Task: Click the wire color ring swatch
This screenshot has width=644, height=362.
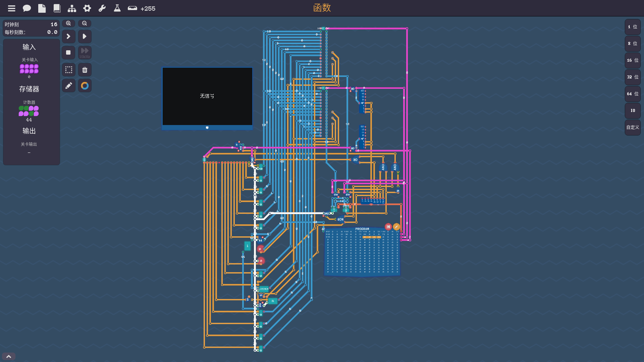Action: pyautogui.click(x=85, y=86)
